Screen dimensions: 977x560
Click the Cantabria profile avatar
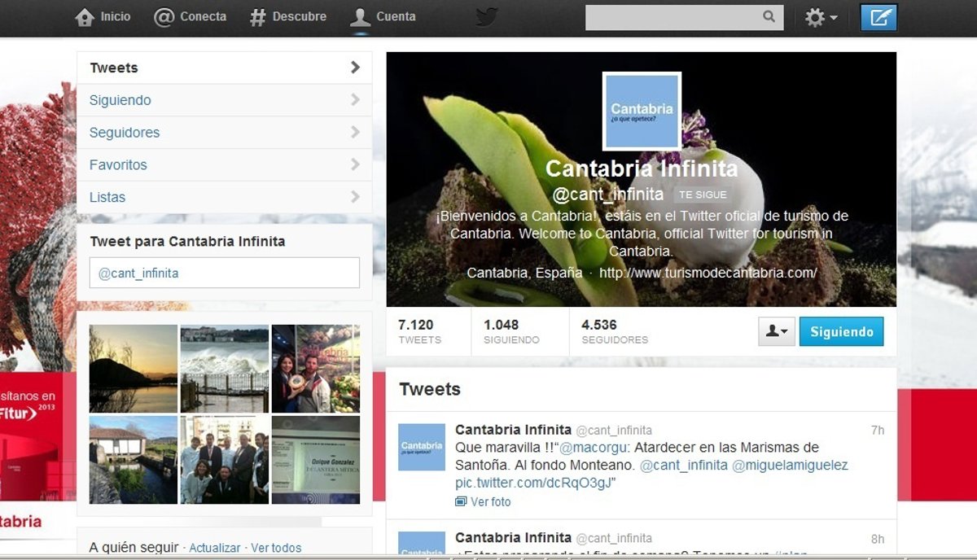642,112
